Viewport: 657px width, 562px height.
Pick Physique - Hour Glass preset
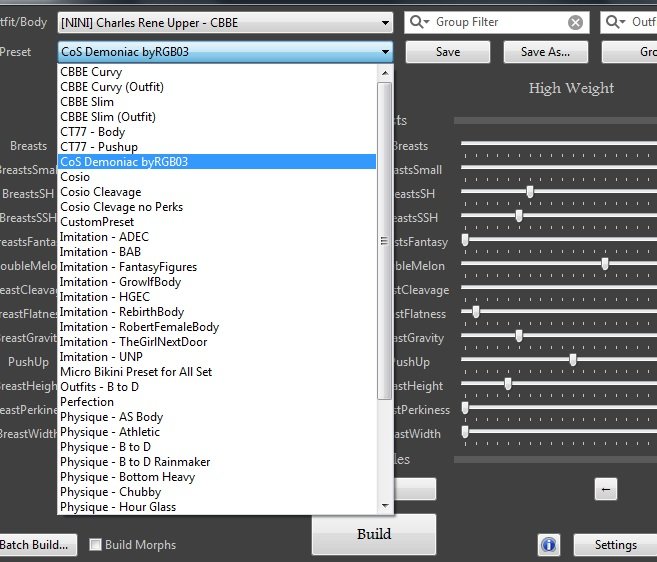pyautogui.click(x=217, y=507)
